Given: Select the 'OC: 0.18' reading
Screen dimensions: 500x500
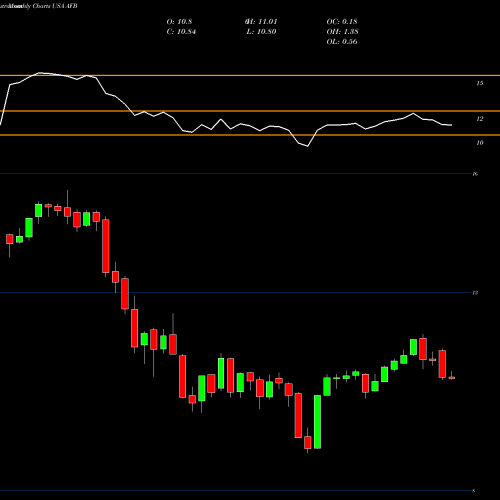Looking at the screenshot, I should [342, 22].
